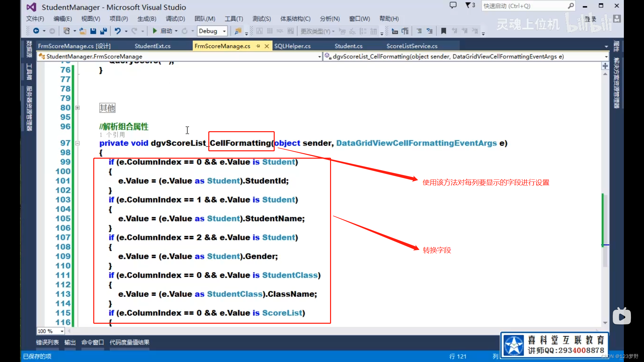
Task: Click the 登录 sign-in link
Action: click(x=591, y=19)
